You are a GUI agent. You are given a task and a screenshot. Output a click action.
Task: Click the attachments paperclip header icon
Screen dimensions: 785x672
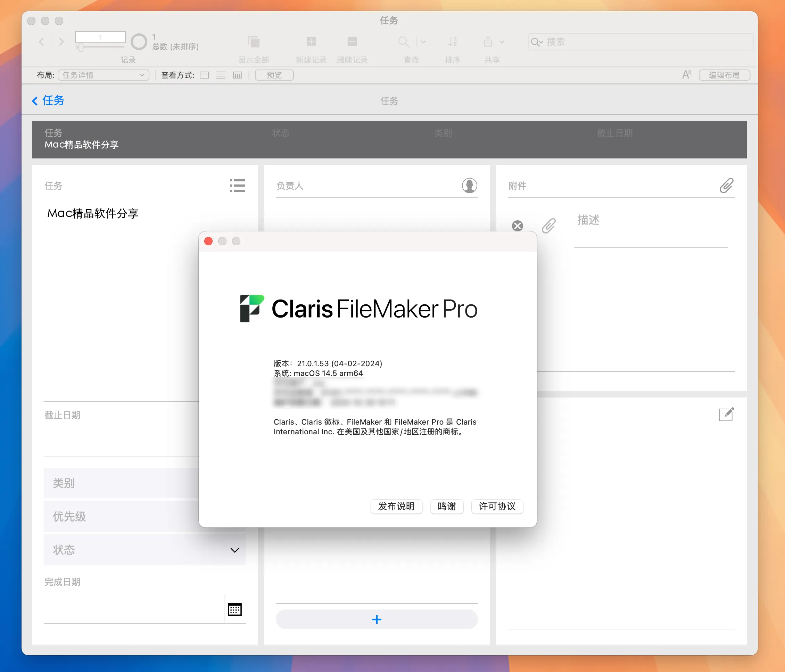726,186
